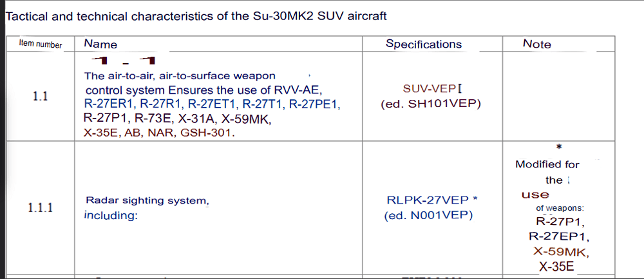Click the word 'including:' in Name column
This screenshot has width=644, height=279.
point(111,215)
